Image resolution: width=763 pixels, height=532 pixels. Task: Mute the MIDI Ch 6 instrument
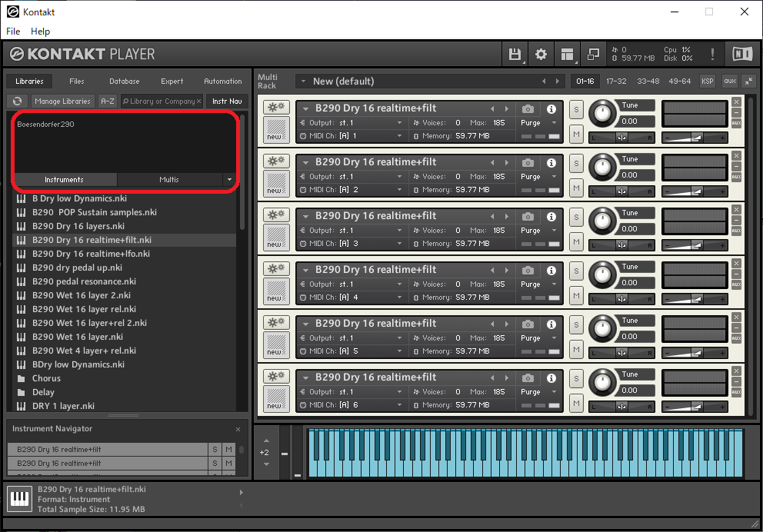(x=576, y=403)
